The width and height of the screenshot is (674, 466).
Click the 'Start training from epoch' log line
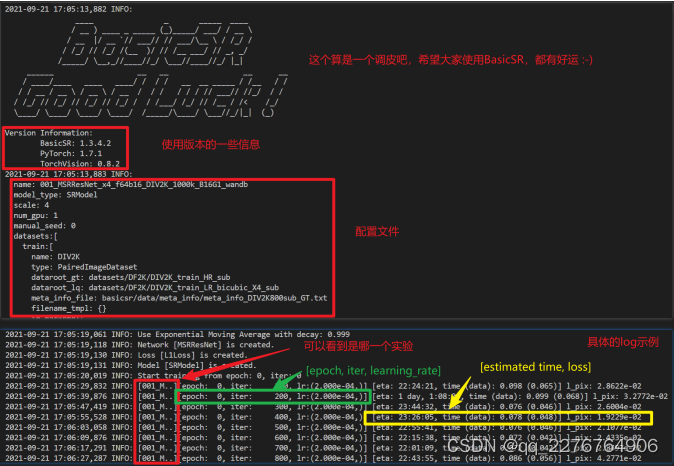(153, 376)
